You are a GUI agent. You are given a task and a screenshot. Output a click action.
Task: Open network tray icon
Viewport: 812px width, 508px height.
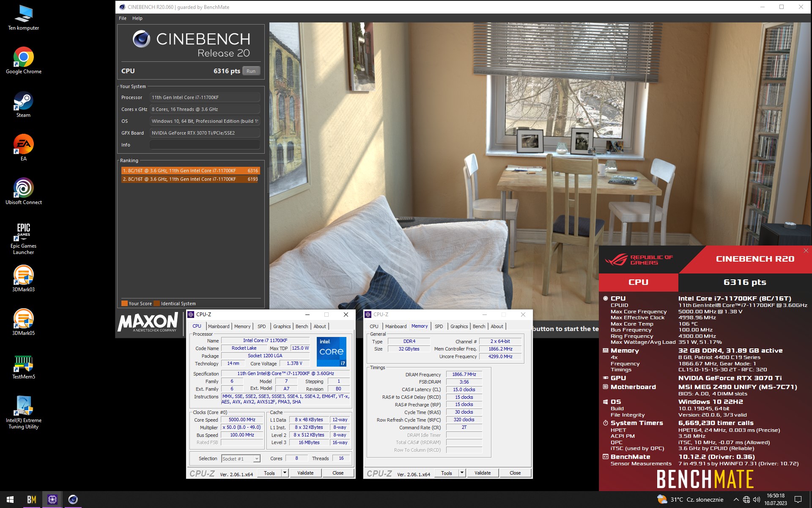(746, 500)
